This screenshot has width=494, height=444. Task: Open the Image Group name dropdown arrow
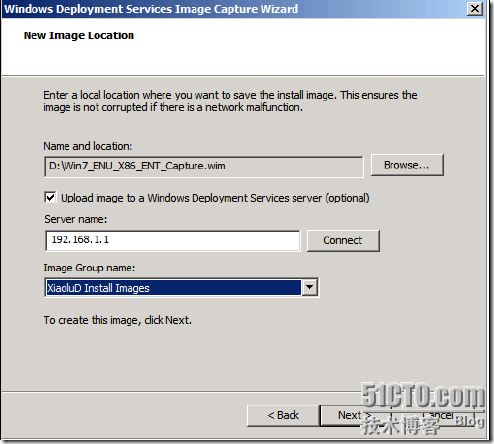tap(309, 287)
